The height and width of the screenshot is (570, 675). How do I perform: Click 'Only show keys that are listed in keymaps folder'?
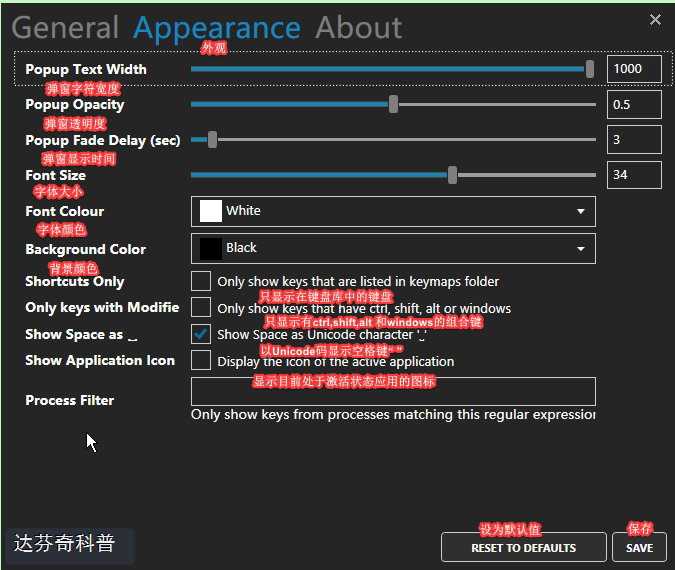tap(358, 282)
